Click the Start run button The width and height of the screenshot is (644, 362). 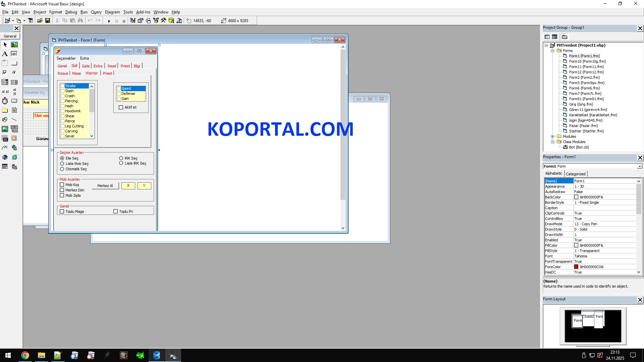tap(109, 21)
